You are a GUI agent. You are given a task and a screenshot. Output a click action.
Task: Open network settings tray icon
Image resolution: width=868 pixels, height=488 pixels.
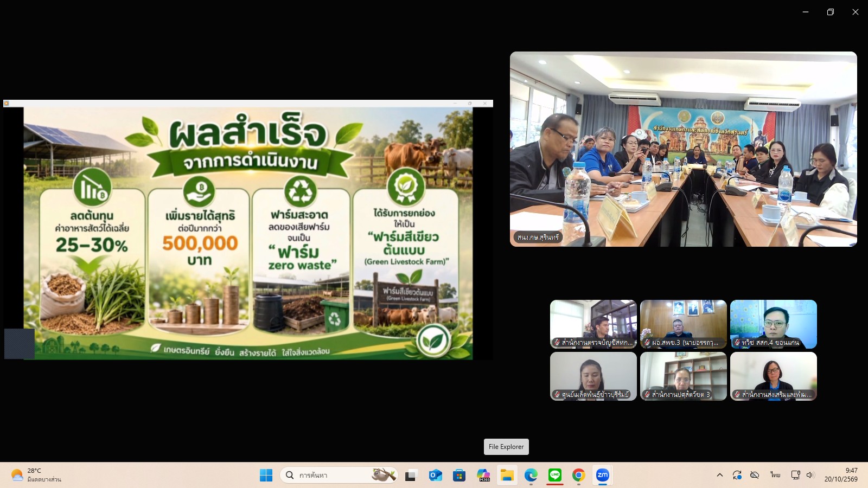[796, 475]
